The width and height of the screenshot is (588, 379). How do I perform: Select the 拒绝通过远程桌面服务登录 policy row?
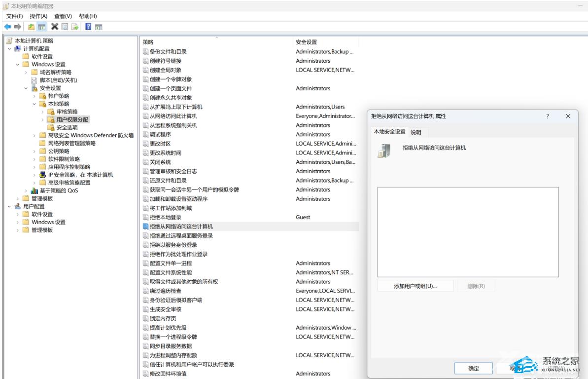point(250,235)
